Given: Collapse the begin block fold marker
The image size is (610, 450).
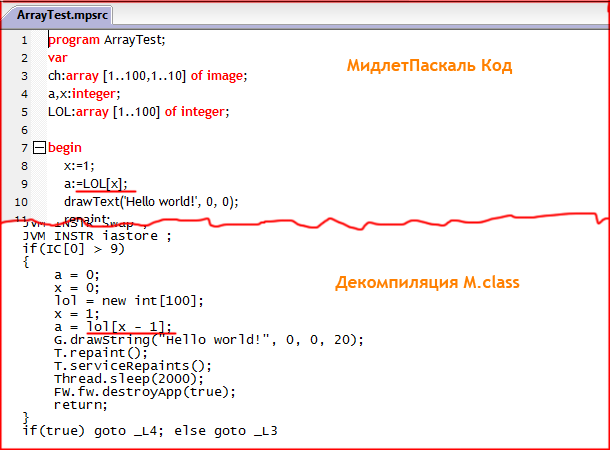Looking at the screenshot, I should [40, 148].
